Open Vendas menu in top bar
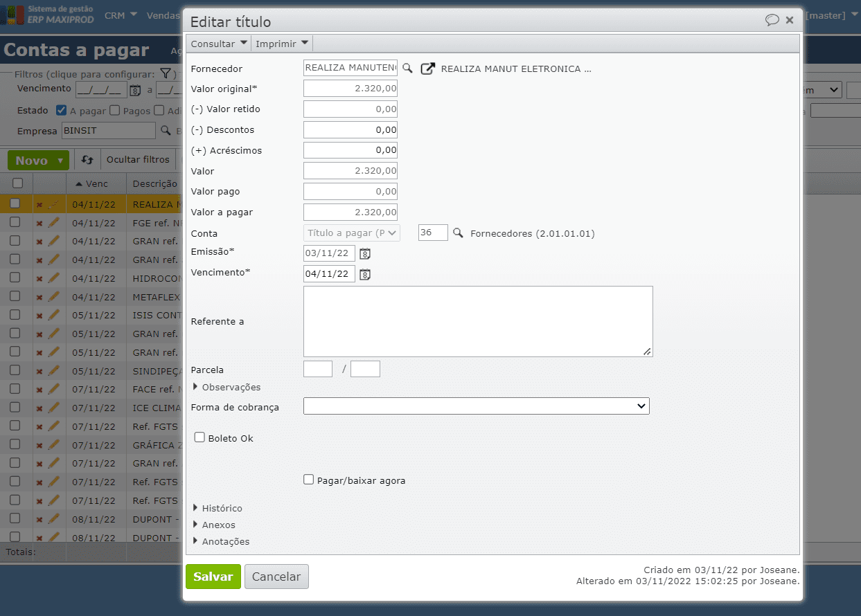The height and width of the screenshot is (616, 861). tap(163, 15)
